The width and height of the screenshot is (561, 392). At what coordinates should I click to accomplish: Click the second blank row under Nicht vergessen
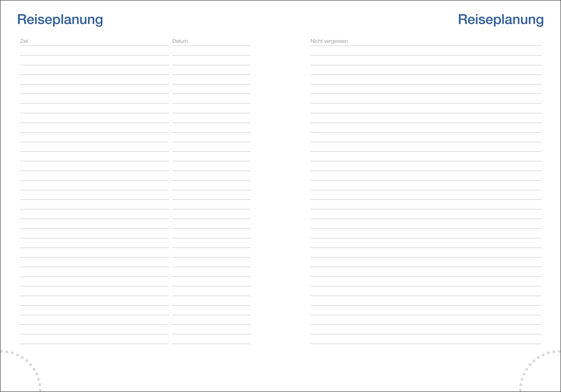[425, 61]
